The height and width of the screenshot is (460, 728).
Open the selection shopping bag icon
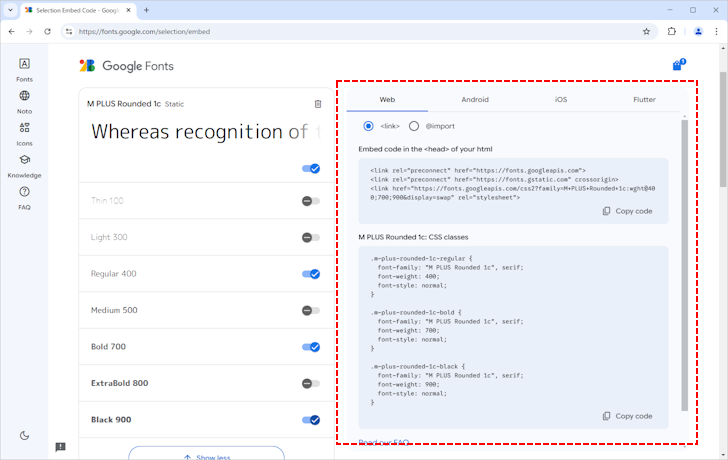click(679, 65)
